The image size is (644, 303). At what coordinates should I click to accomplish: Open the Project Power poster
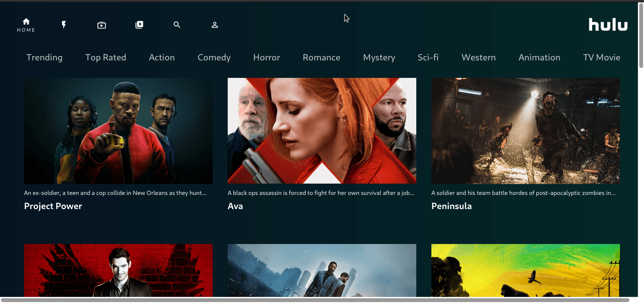click(118, 131)
